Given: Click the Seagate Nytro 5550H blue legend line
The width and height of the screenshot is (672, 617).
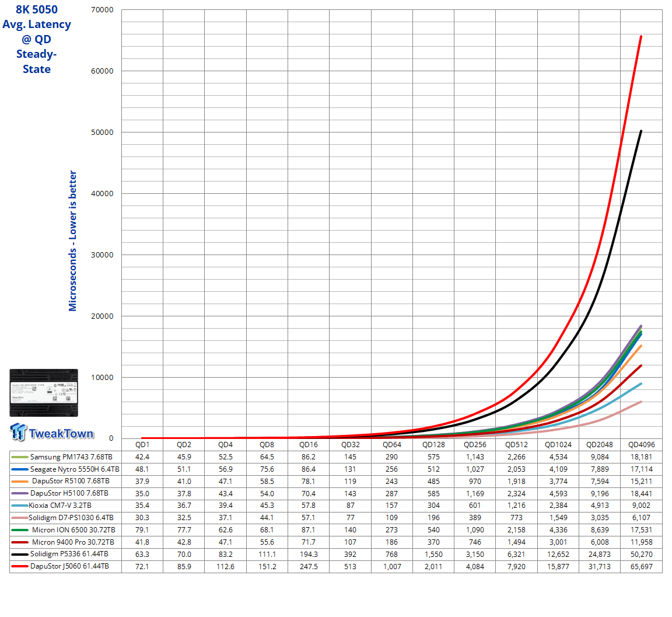Looking at the screenshot, I should click(20, 469).
